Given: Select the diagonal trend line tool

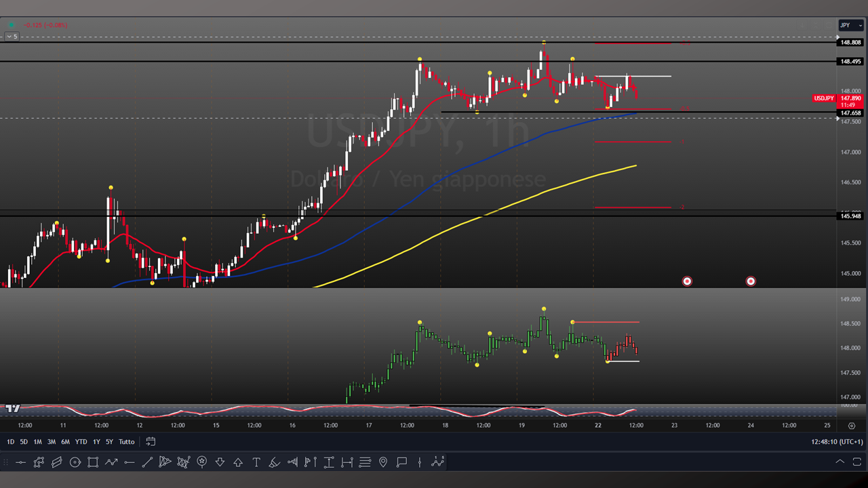Looking at the screenshot, I should coord(147,462).
